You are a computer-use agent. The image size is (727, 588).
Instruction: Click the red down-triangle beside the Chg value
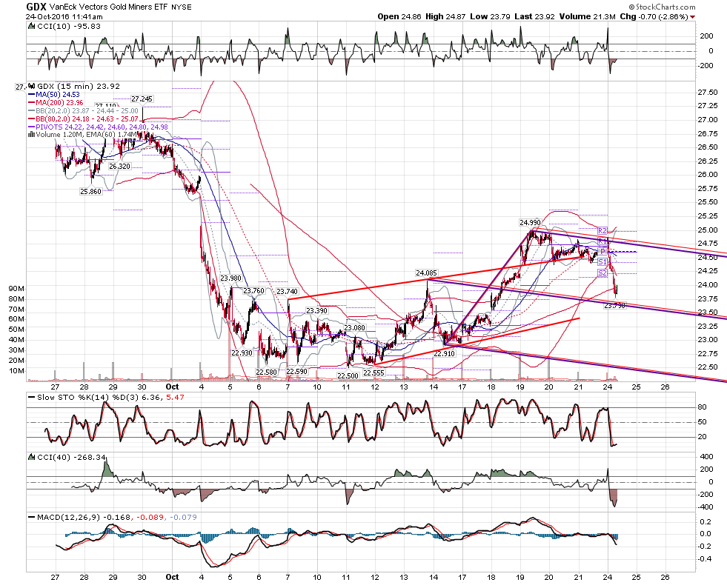[693, 17]
